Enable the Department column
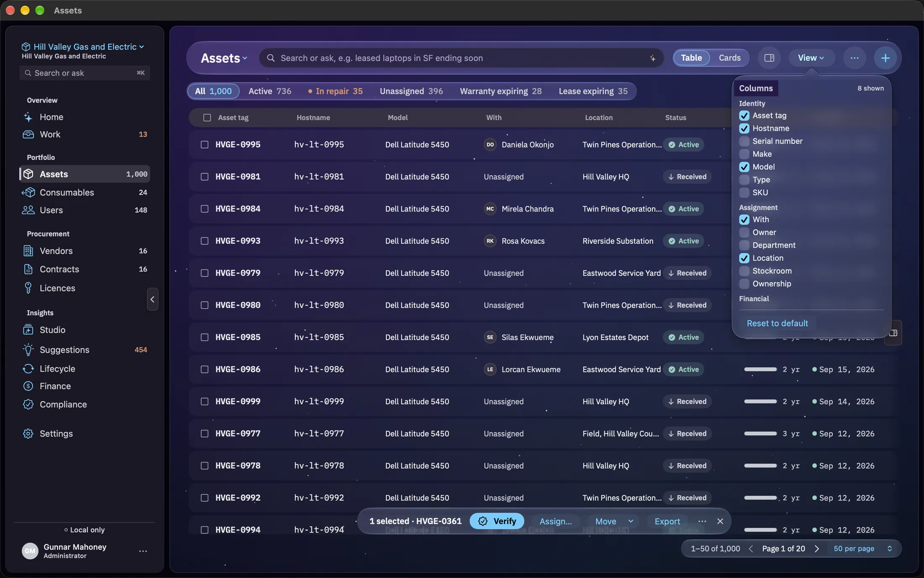The width and height of the screenshot is (924, 578). point(744,245)
